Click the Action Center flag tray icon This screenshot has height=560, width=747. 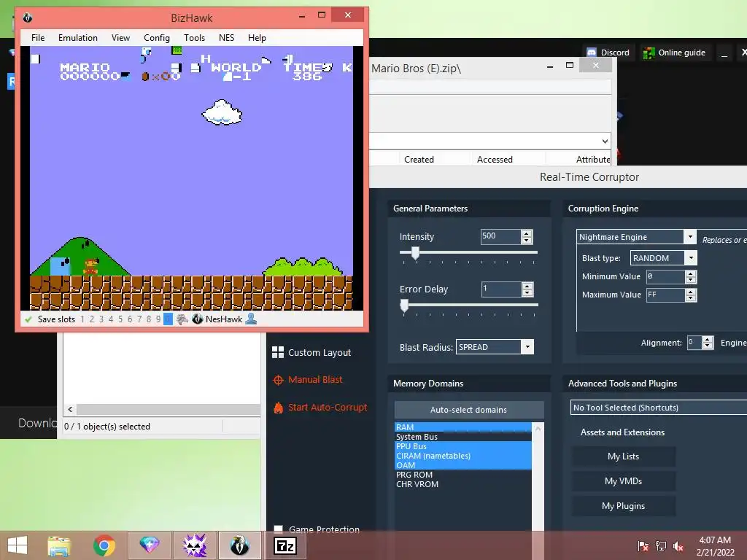pyautogui.click(x=643, y=545)
